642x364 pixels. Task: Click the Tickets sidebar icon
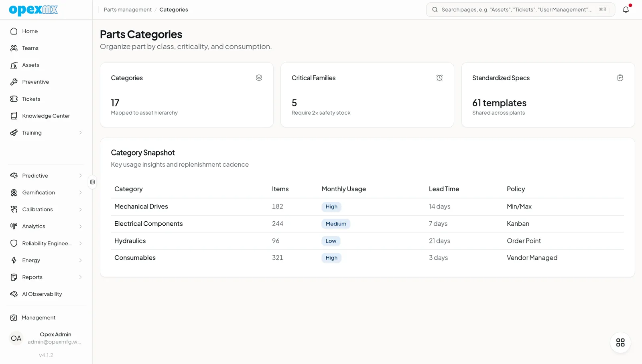(x=14, y=99)
